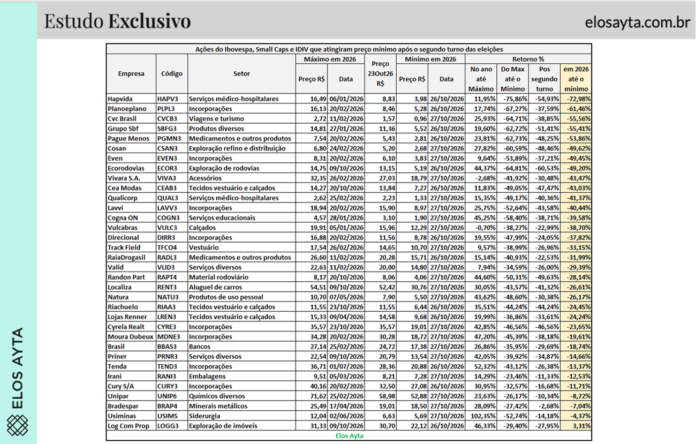Click the 'NATU3' ticker cell
The width and height of the screenshot is (696, 444).
pos(172,297)
